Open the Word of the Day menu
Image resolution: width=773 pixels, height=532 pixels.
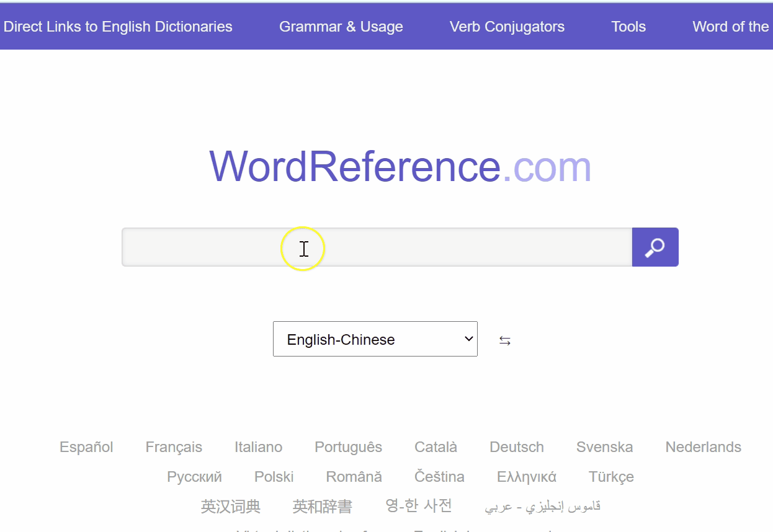(x=732, y=27)
